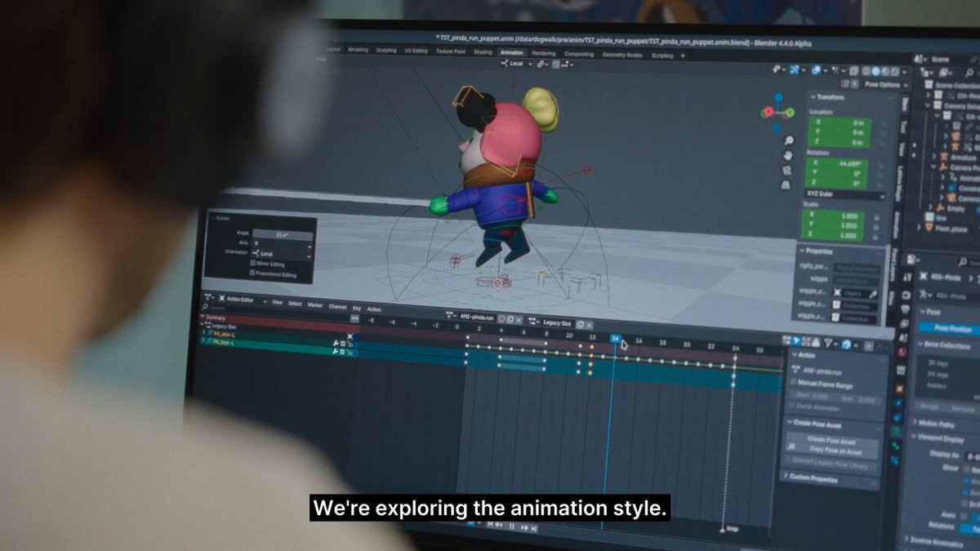Select the Rendering workspace tab

pyautogui.click(x=543, y=53)
